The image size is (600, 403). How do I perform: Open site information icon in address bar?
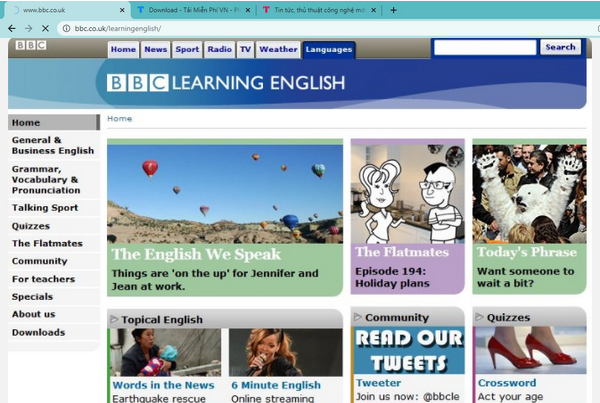(66, 28)
